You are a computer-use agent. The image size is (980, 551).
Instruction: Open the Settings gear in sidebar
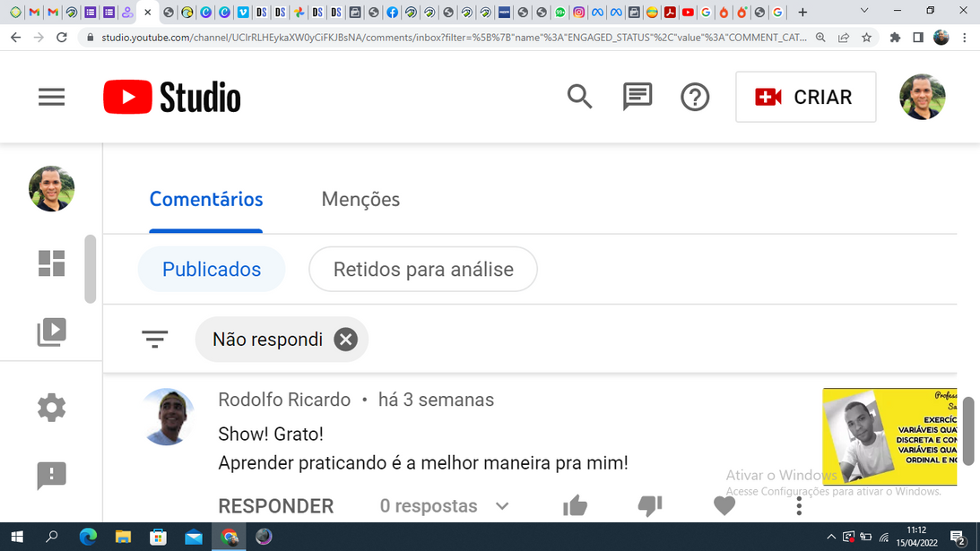52,408
